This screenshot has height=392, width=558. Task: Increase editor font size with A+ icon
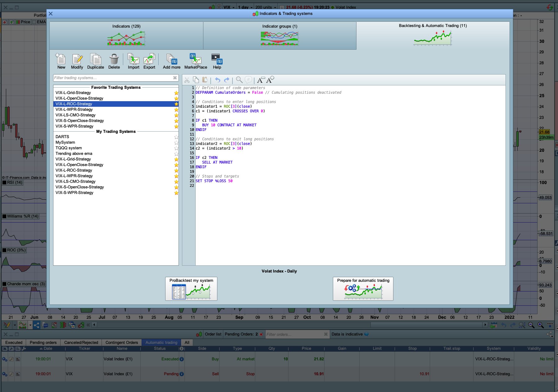[x=270, y=80]
